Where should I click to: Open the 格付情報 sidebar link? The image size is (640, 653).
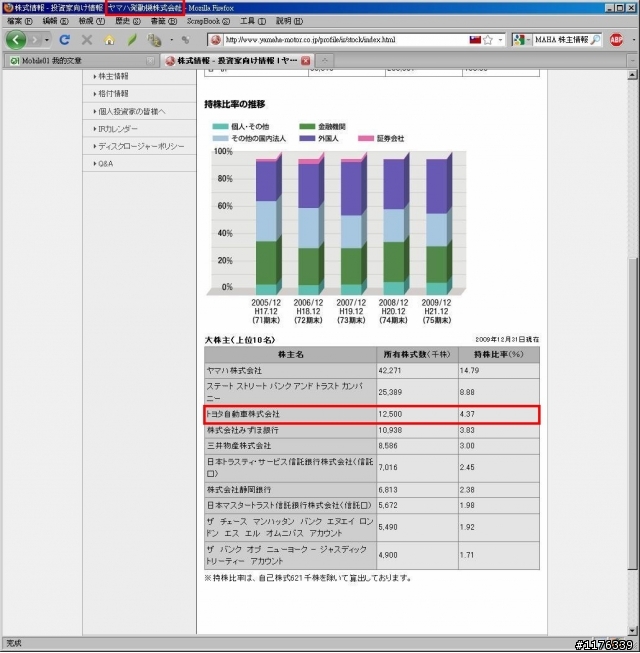(x=113, y=94)
